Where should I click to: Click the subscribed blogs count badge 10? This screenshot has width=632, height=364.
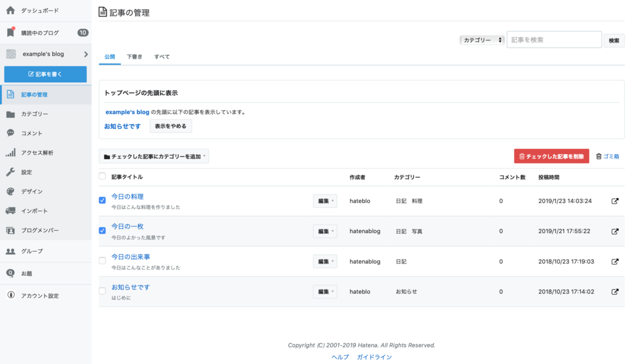pos(83,33)
